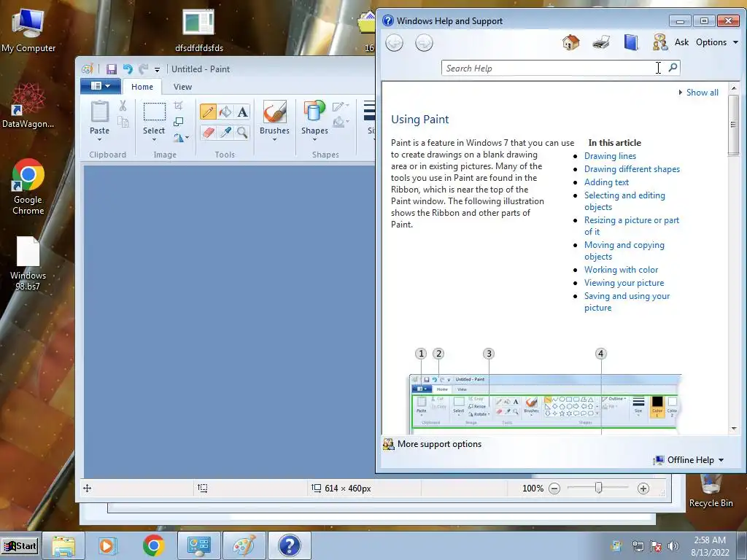Screen dimensions: 747x560
Task: Click the Help back arrow button
Action: click(x=394, y=43)
